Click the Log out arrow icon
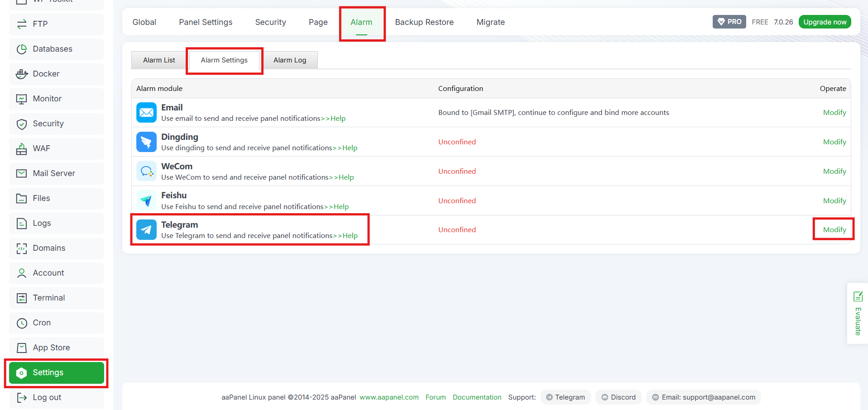The image size is (868, 410). 21,397
